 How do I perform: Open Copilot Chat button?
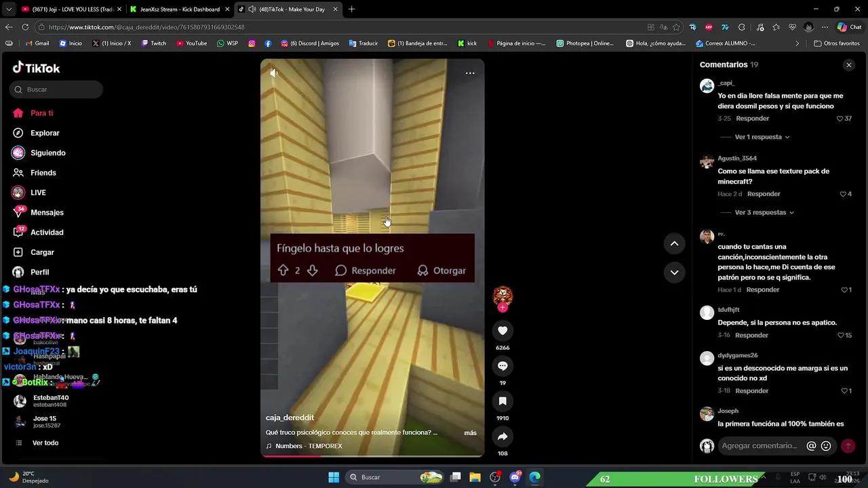[x=849, y=27]
